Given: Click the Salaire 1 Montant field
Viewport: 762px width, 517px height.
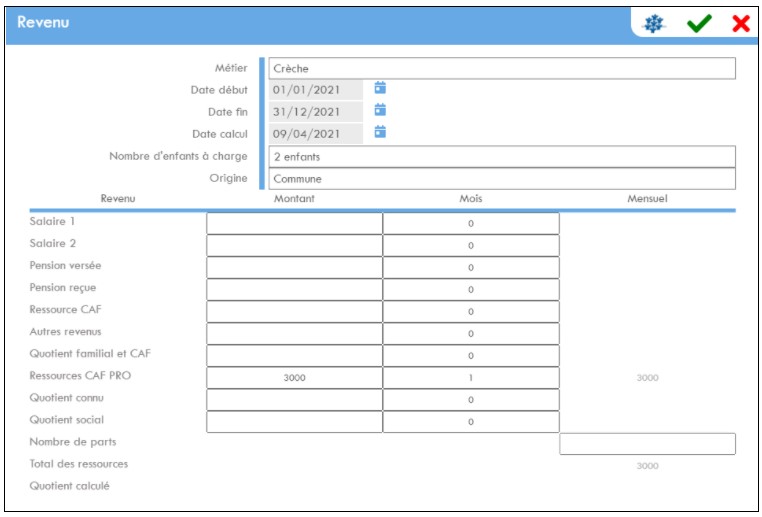Looking at the screenshot, I should tap(294, 224).
